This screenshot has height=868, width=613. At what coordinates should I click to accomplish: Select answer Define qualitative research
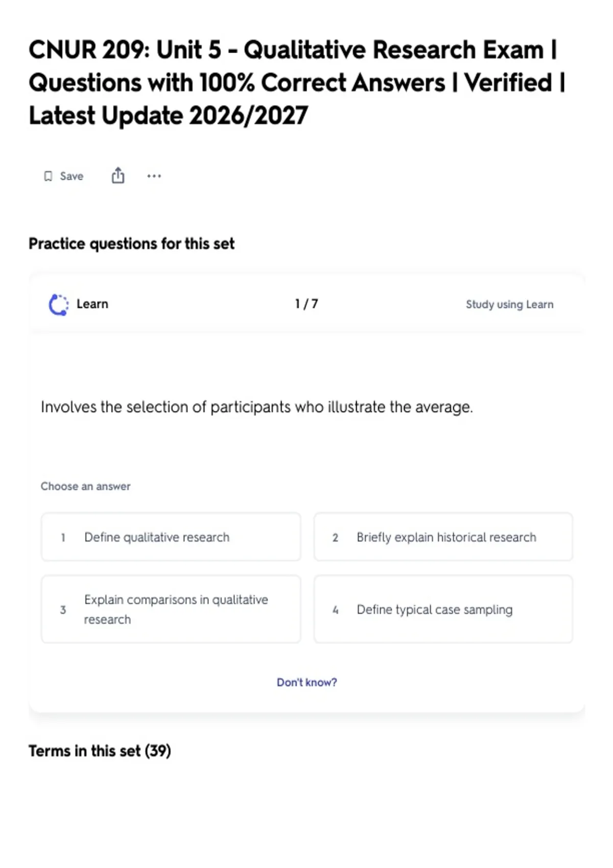pyautogui.click(x=171, y=537)
